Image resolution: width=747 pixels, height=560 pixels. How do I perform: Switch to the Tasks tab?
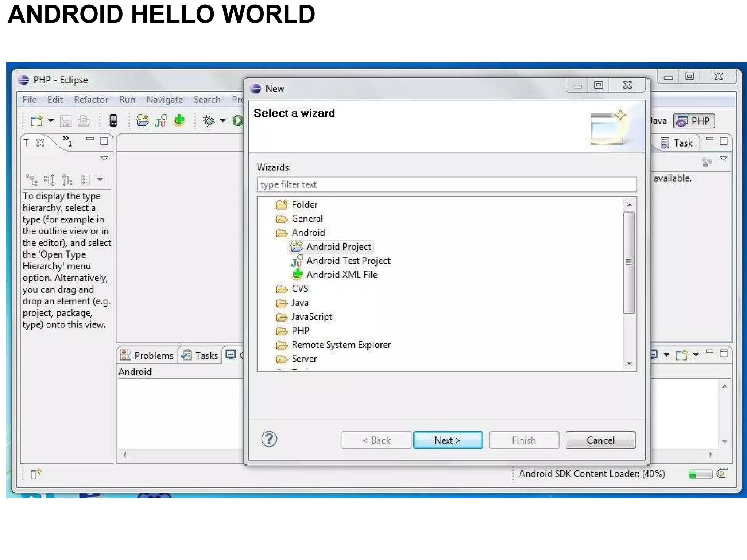pyautogui.click(x=200, y=355)
